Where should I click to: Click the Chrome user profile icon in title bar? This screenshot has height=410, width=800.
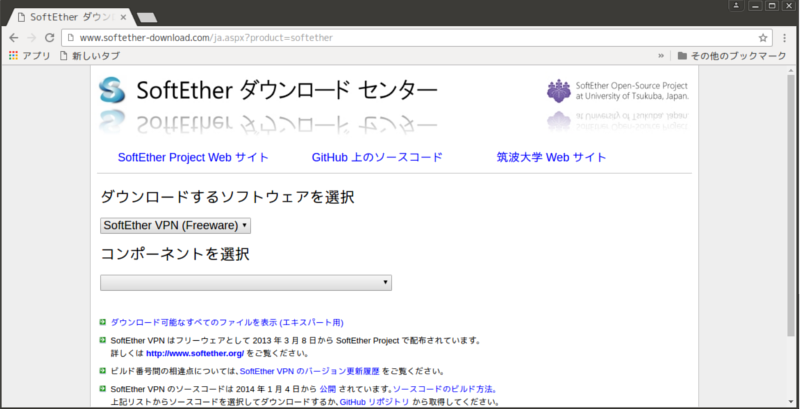pos(736,6)
